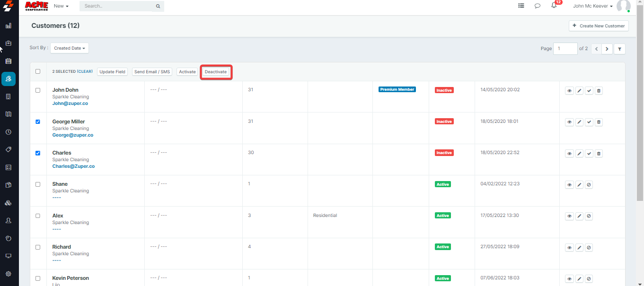Toggle the select-all checkbox in header
The height and width of the screenshot is (286, 644).
click(38, 71)
